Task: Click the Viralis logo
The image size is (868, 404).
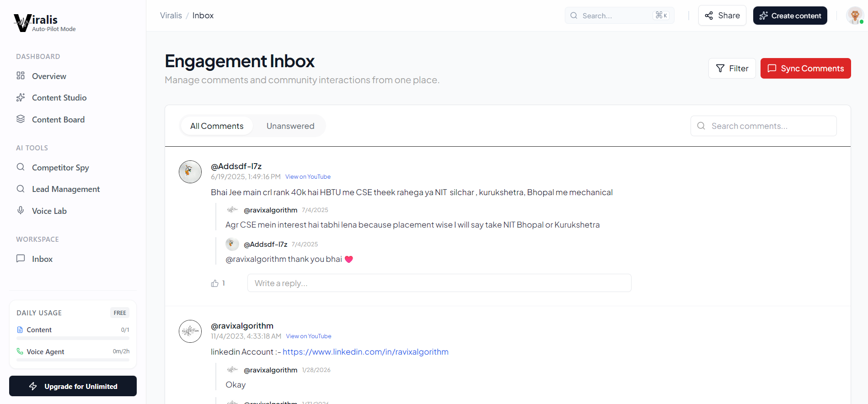Action: (x=44, y=22)
